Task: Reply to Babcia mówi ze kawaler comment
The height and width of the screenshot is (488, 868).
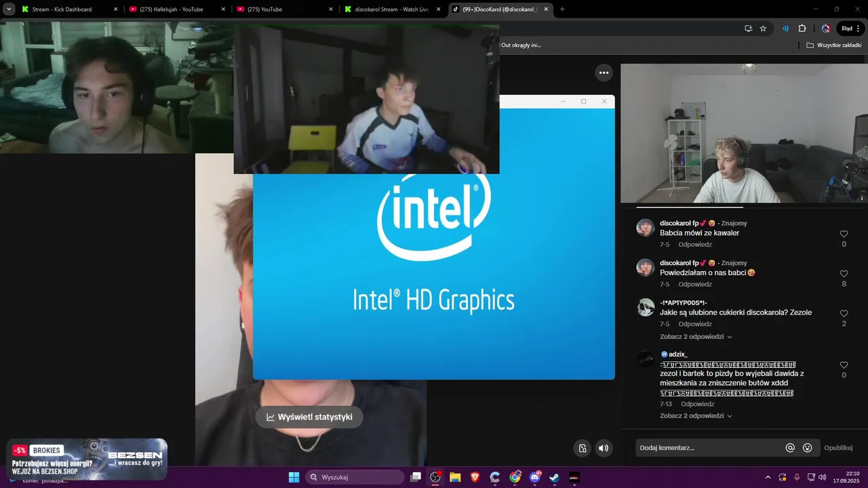Action: click(695, 245)
